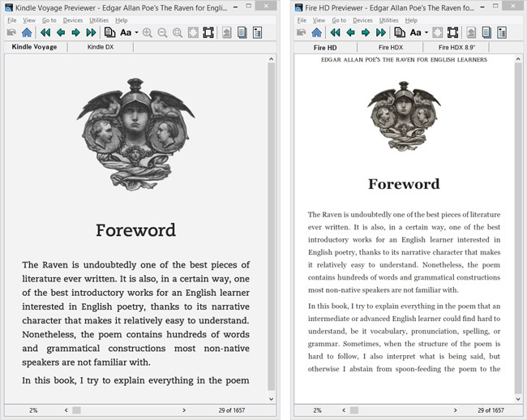Go to next page in Kindle Voyage Previewer
Screen dimensions: 527x420
[x=76, y=32]
